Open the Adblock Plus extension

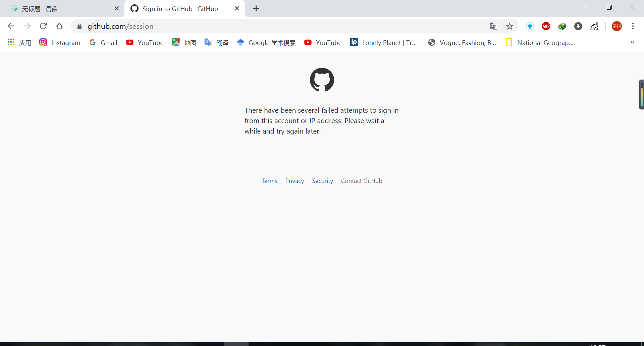pos(546,26)
